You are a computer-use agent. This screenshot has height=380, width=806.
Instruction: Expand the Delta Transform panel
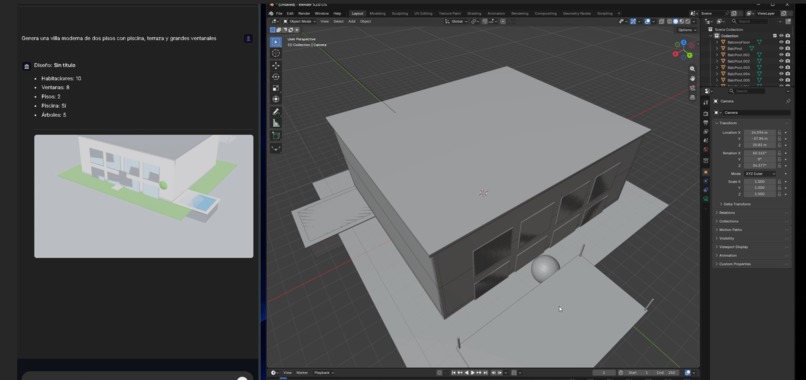pyautogui.click(x=737, y=204)
